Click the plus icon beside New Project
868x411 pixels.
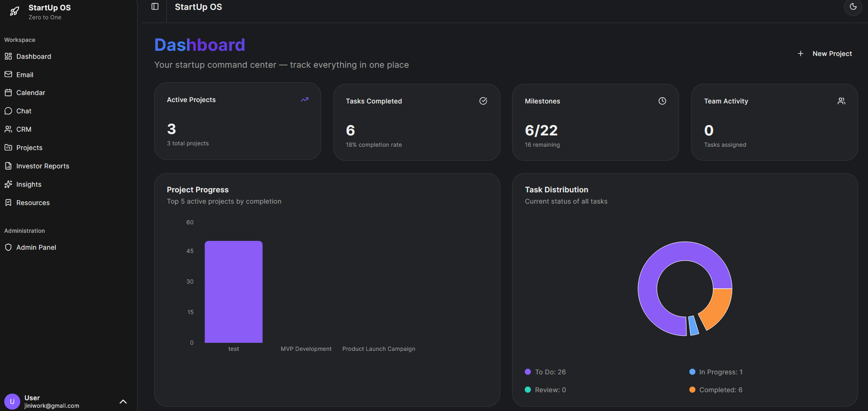coord(800,54)
